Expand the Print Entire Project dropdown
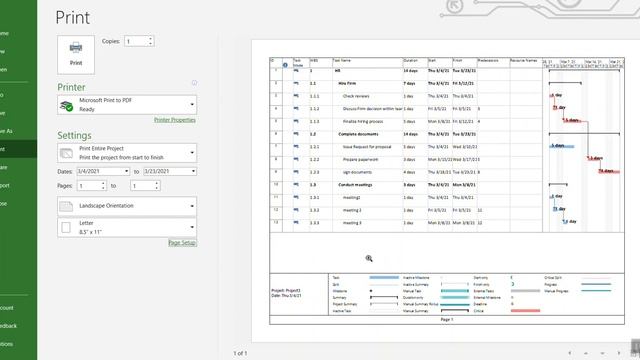Image resolution: width=640 pixels, height=360 pixels. pos(127,153)
